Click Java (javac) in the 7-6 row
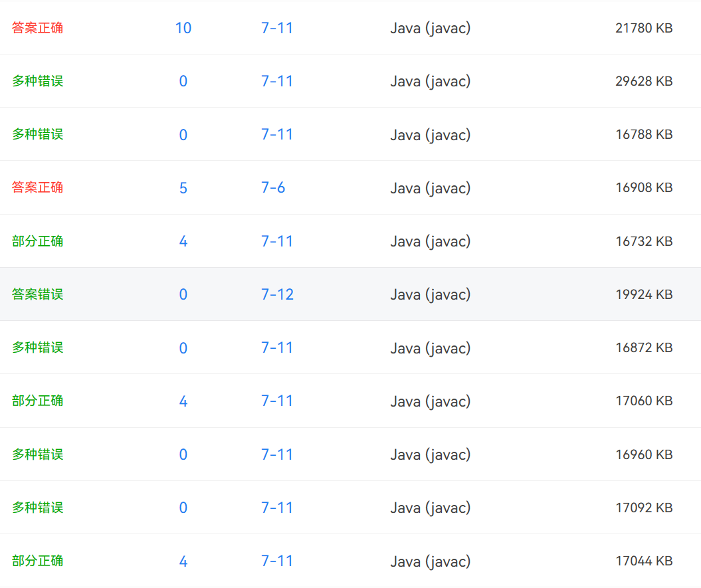This screenshot has height=588, width=701. (x=430, y=188)
